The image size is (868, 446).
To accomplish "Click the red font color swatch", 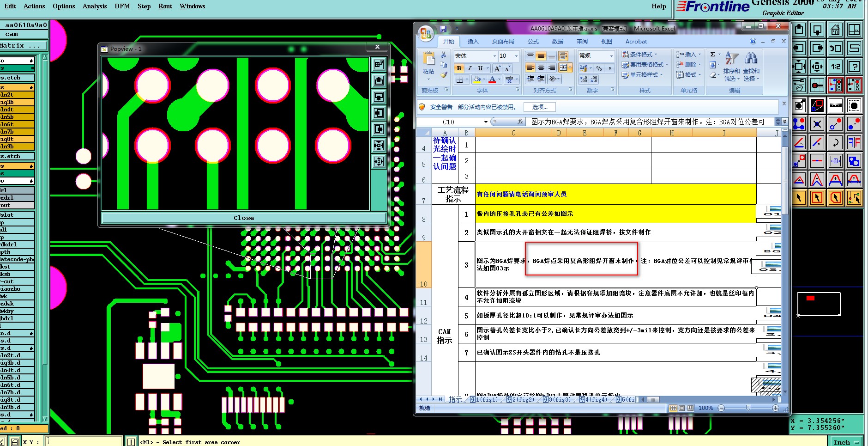I will (x=492, y=79).
